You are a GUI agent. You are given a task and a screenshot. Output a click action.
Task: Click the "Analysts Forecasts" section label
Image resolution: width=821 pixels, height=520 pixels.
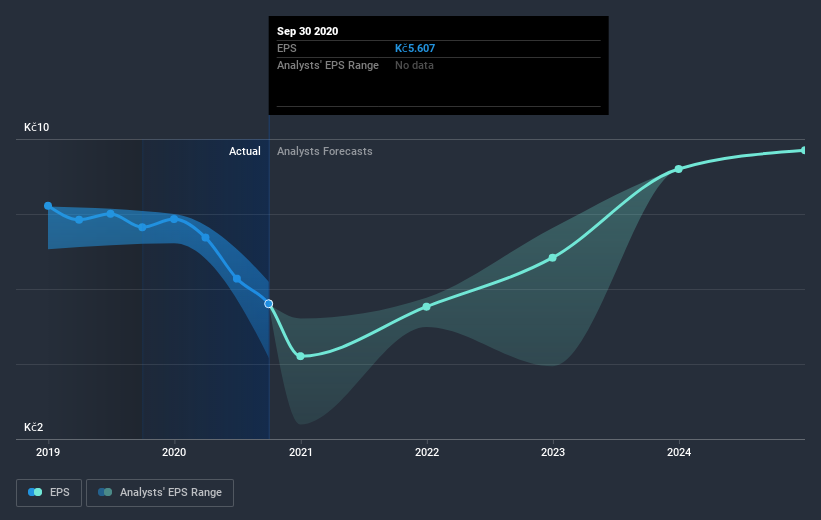pos(324,151)
